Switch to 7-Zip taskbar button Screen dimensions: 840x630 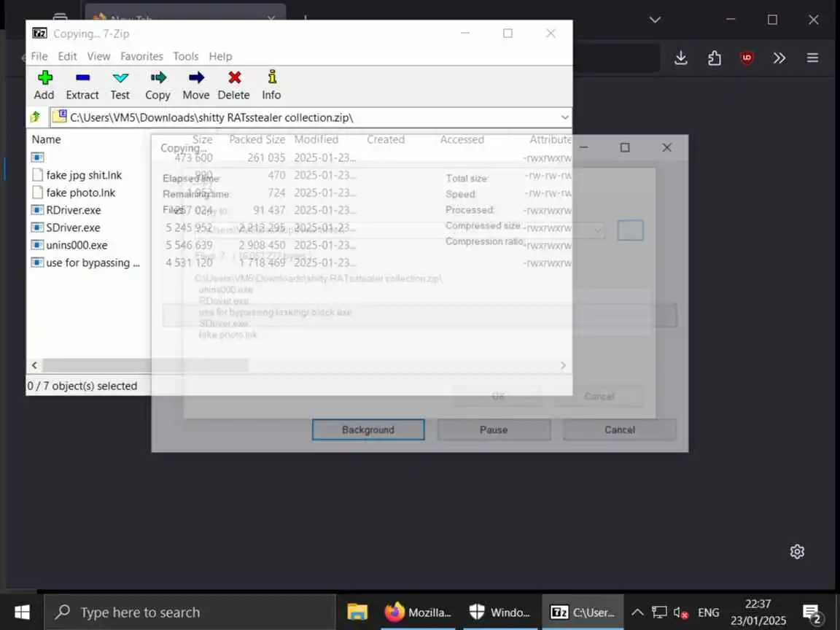coord(583,612)
